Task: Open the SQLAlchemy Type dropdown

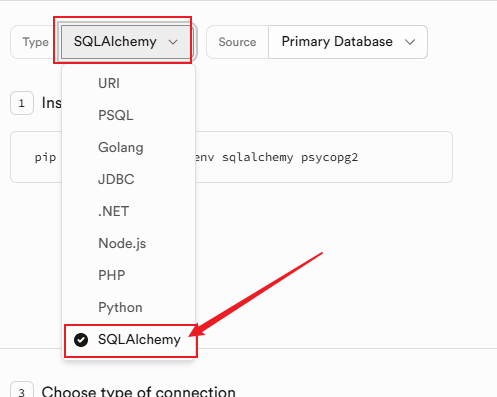Action: point(125,42)
